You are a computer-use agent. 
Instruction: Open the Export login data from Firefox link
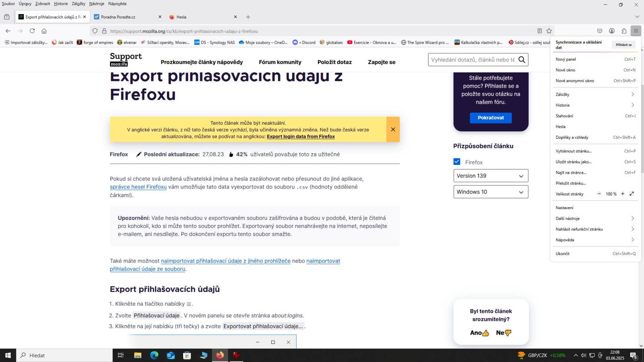(301, 136)
